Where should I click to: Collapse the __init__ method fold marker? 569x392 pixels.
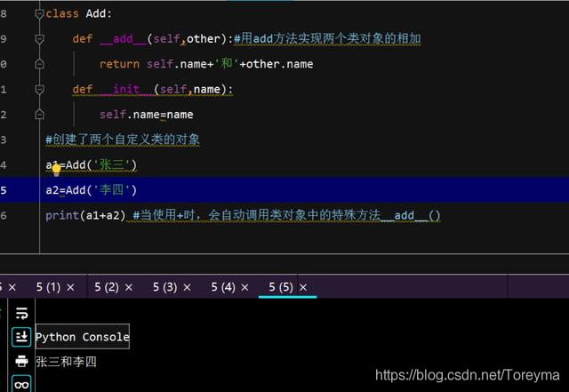(x=39, y=89)
